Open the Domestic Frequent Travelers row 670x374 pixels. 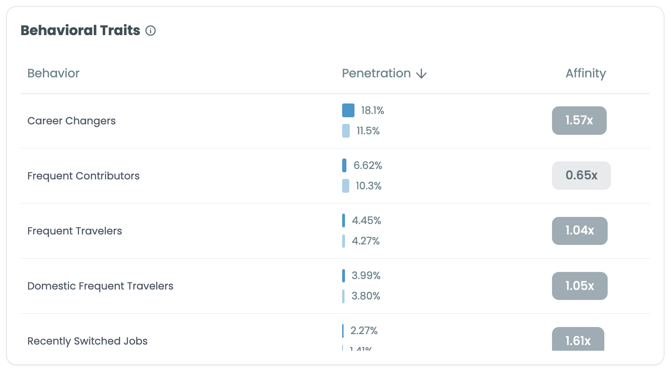335,286
